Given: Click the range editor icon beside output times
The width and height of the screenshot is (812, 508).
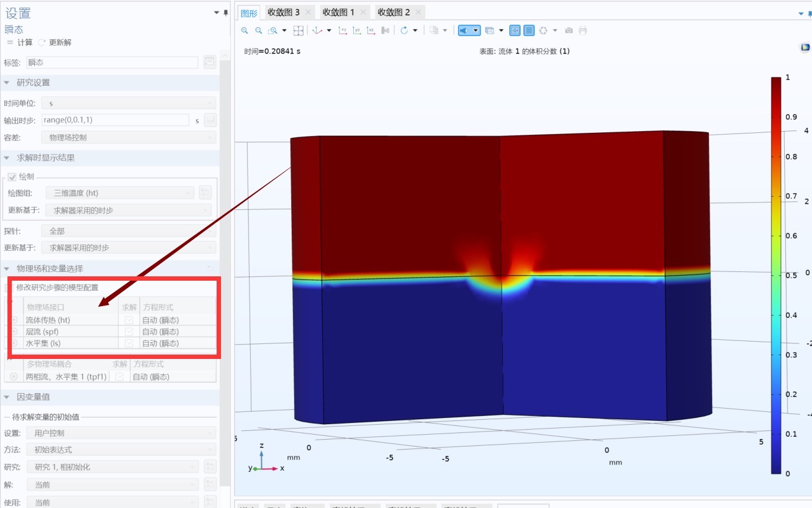Looking at the screenshot, I should pyautogui.click(x=210, y=120).
